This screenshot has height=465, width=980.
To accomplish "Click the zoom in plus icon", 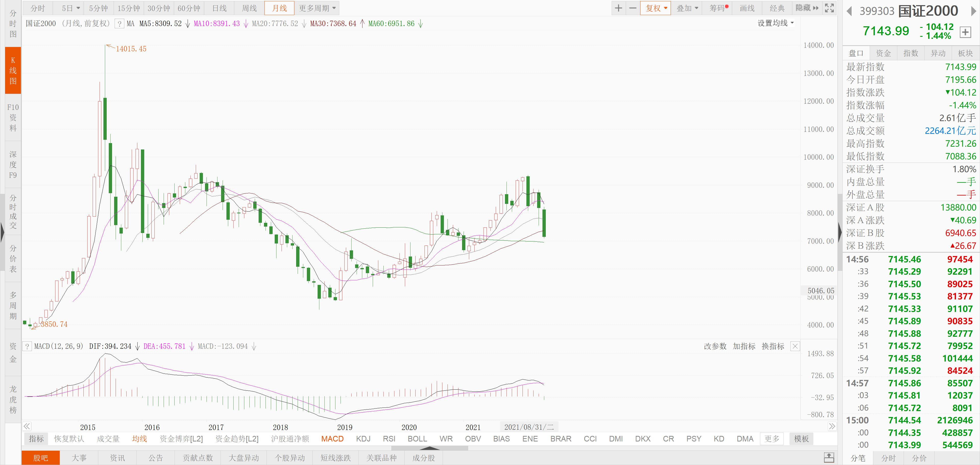I will point(619,8).
